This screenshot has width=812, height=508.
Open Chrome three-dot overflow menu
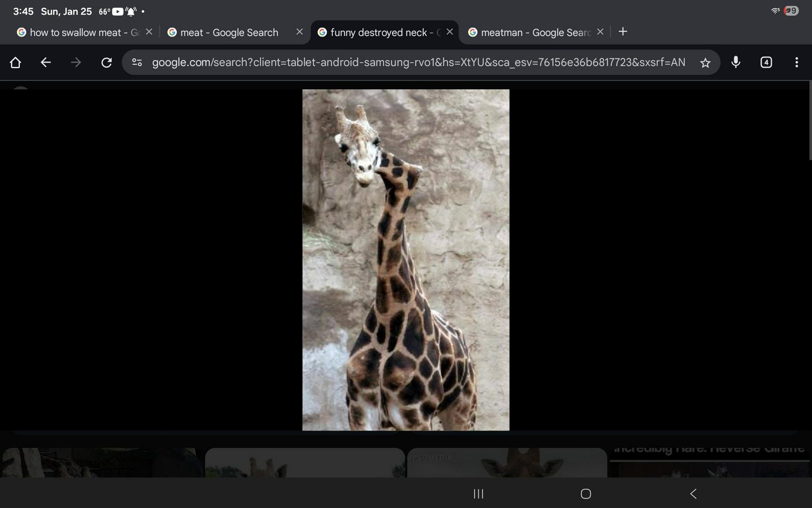tap(796, 63)
